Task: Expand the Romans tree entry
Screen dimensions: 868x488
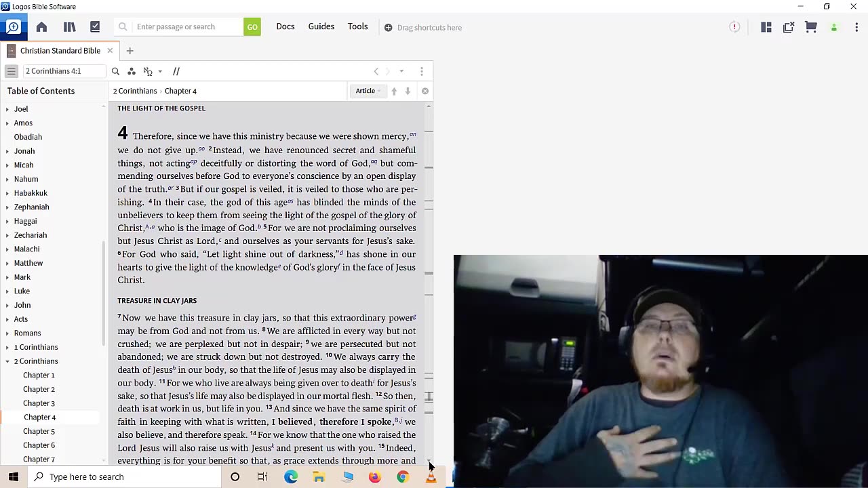Action: pos(7,333)
